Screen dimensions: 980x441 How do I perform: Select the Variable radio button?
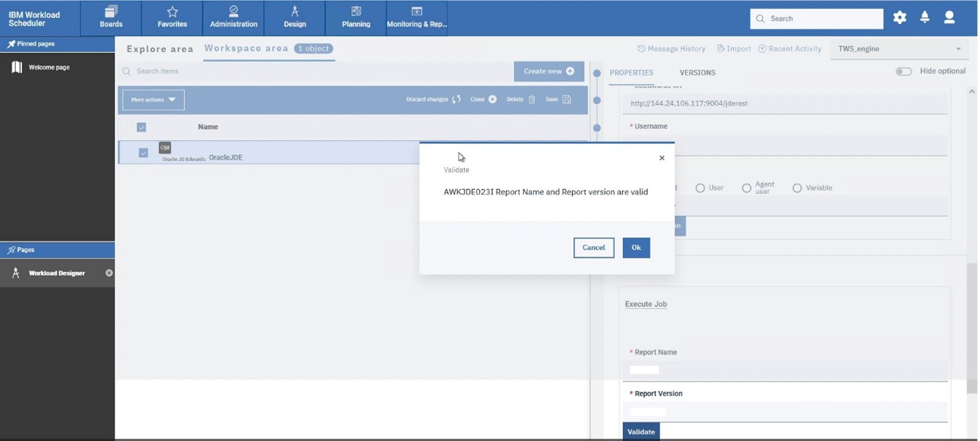click(797, 188)
